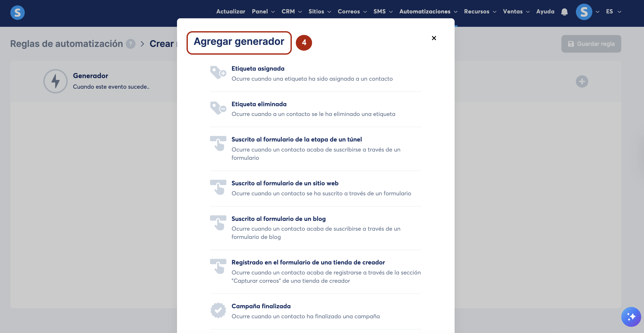Go to Reglas de automatización breadcrumb
644x333 pixels.
tap(67, 44)
